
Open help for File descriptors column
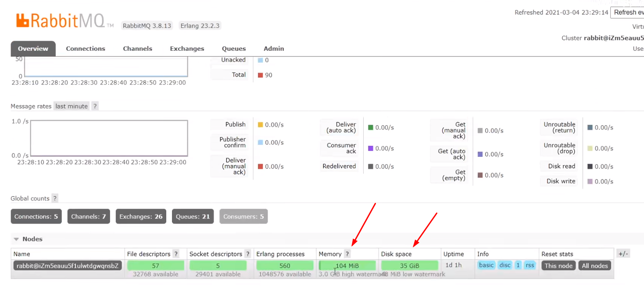pyautogui.click(x=176, y=254)
